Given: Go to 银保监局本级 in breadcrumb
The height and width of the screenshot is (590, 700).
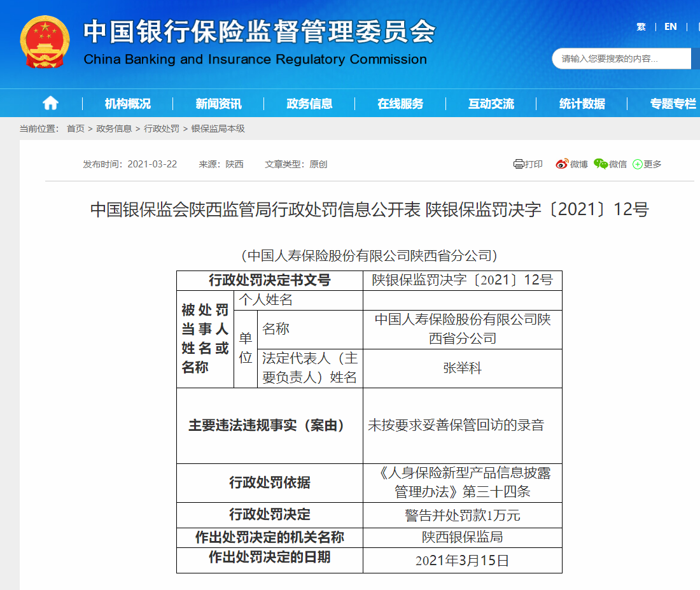Looking at the screenshot, I should pyautogui.click(x=218, y=129).
